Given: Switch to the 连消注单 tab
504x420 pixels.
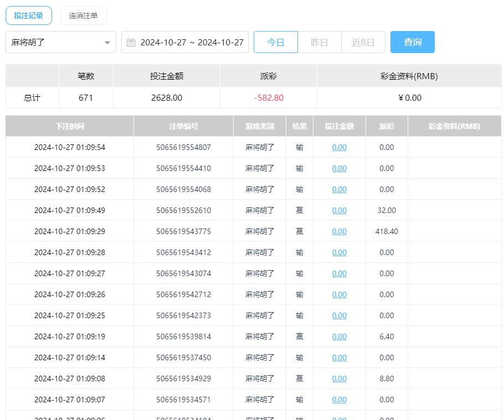Looking at the screenshot, I should [83, 15].
